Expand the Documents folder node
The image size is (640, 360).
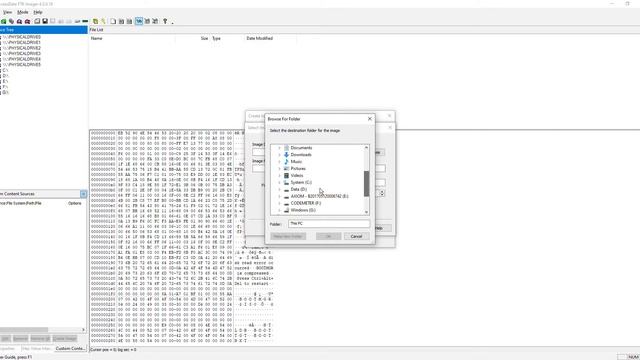pos(280,148)
